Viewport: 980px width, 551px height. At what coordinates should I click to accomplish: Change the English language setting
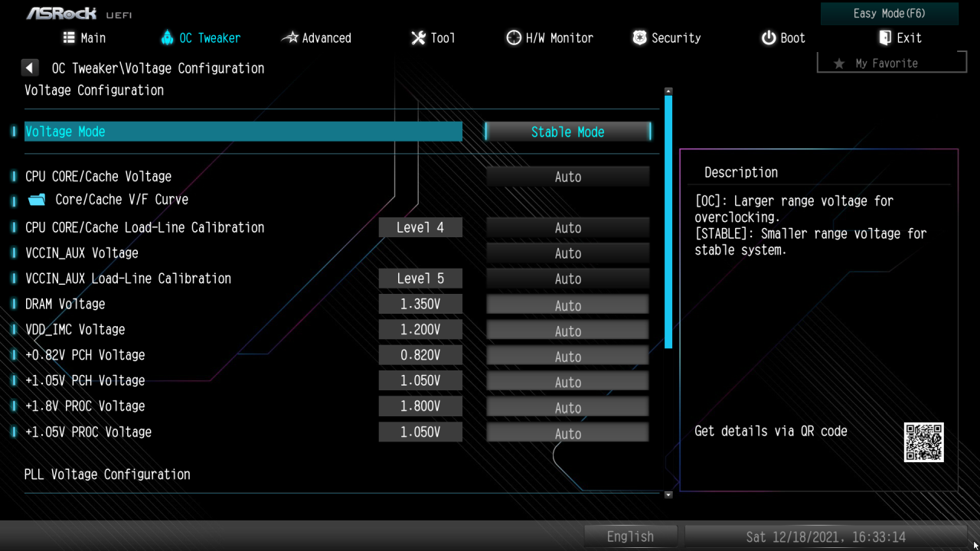(x=630, y=536)
